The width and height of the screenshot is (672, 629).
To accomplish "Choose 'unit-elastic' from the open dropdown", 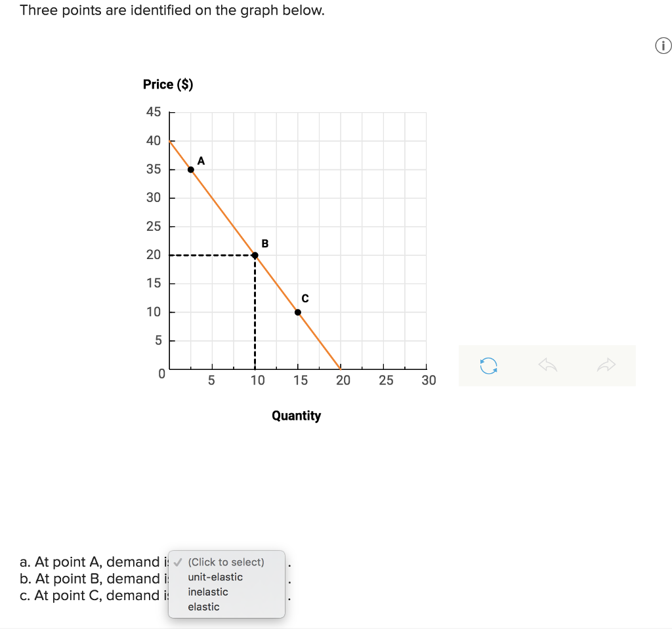I will (x=216, y=577).
